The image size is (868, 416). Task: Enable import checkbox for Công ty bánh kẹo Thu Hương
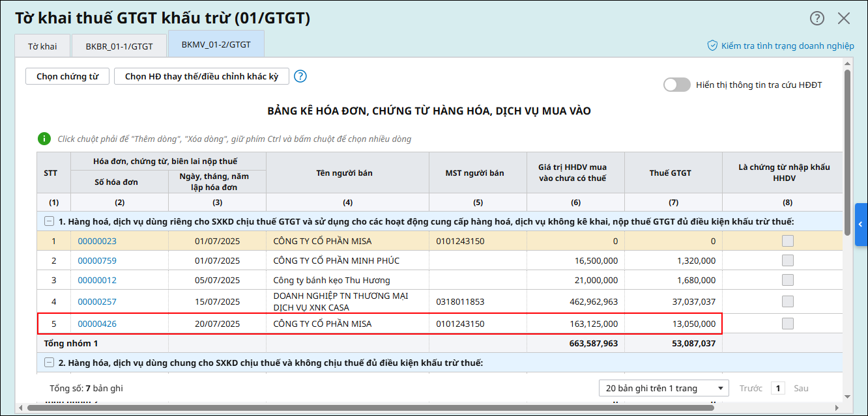(788, 280)
